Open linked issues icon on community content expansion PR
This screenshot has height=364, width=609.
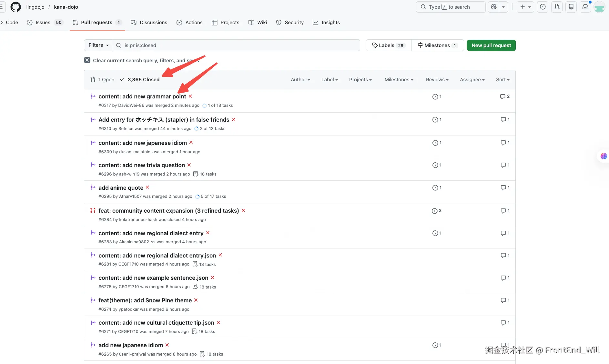(x=437, y=211)
